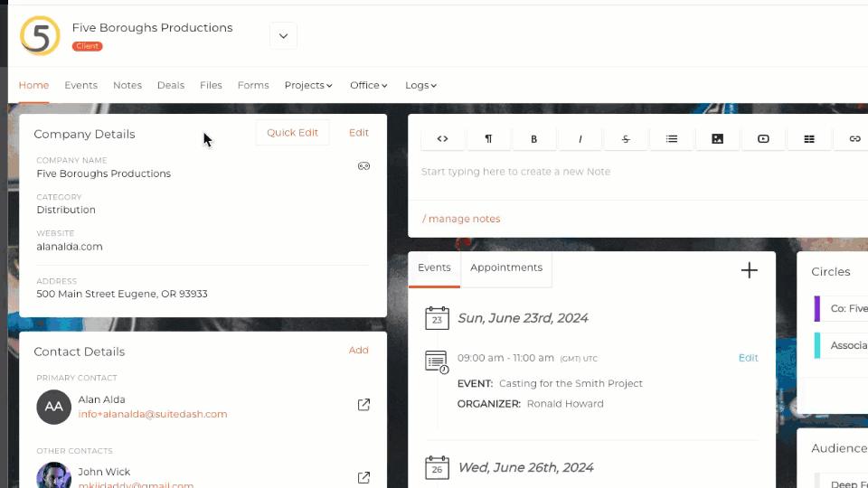Insert an image into the note
This screenshot has height=488, width=868.
(717, 139)
